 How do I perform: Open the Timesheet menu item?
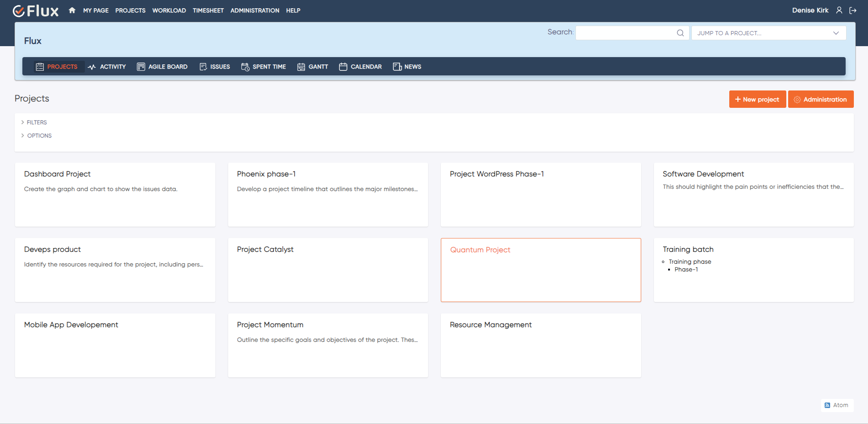point(208,11)
